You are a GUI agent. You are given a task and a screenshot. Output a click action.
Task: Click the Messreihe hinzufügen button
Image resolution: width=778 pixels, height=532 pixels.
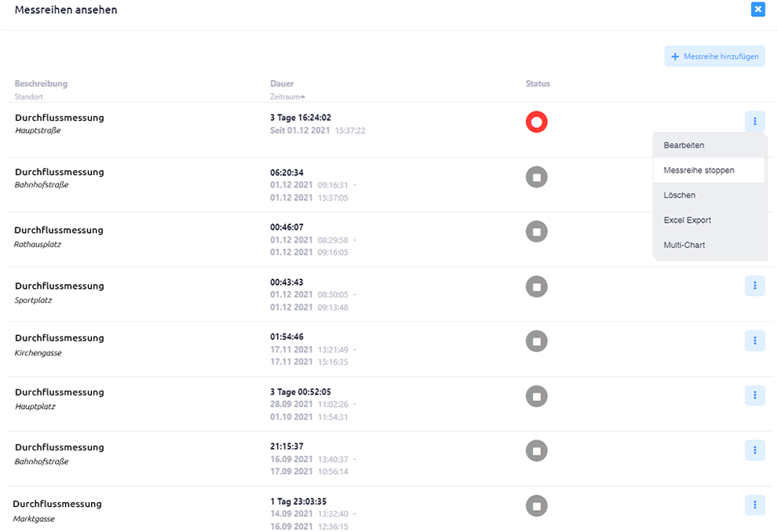[x=714, y=56]
